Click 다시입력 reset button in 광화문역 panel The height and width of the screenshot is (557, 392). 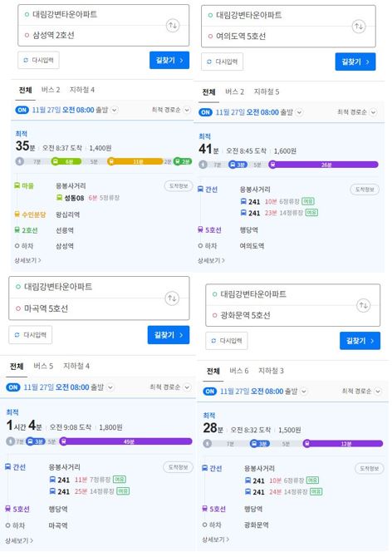point(227,341)
